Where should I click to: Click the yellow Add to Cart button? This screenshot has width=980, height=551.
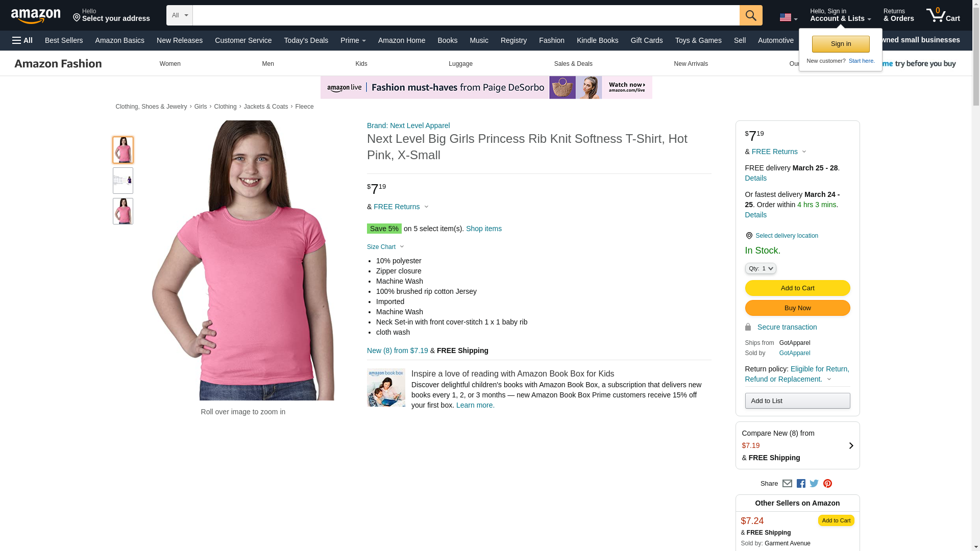[x=797, y=288]
